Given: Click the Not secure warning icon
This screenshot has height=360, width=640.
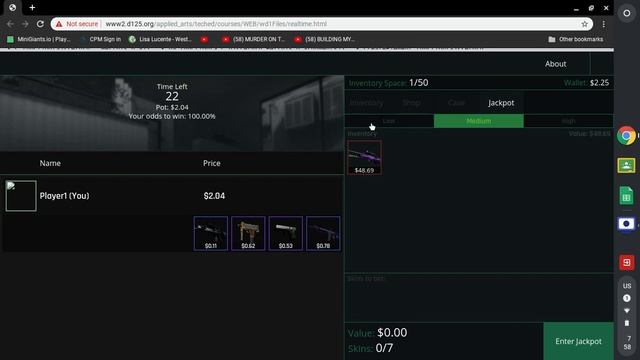Looking at the screenshot, I should click(x=59, y=24).
